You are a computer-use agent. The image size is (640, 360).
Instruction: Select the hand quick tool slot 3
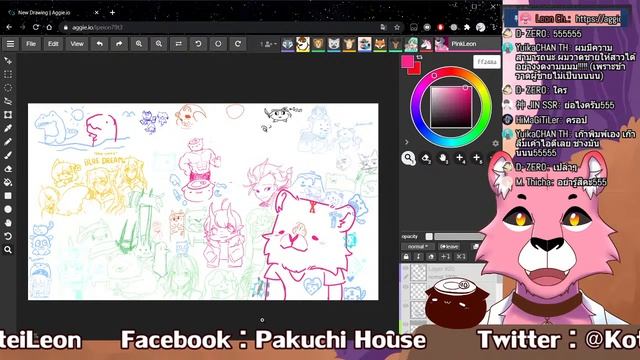(x=443, y=158)
